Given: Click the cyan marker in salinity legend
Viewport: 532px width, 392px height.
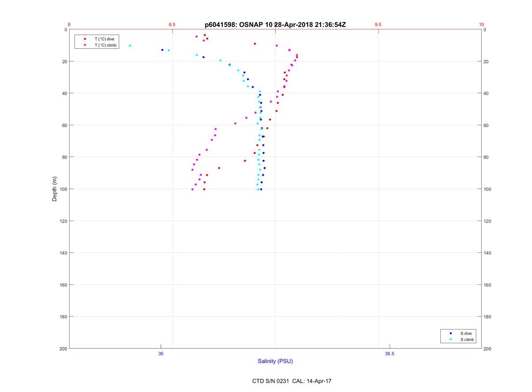Looking at the screenshot, I should [450, 340].
